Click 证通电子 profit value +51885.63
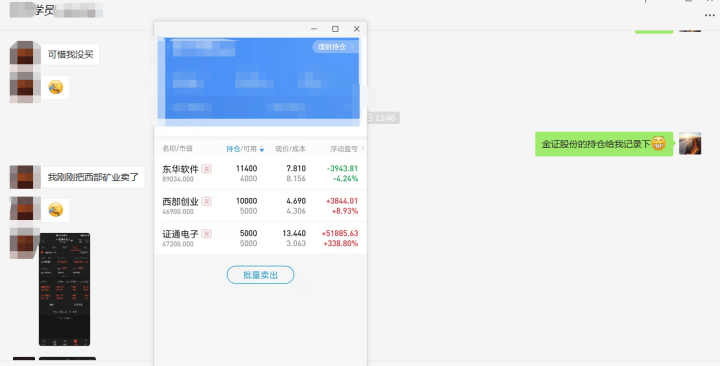 click(x=340, y=233)
